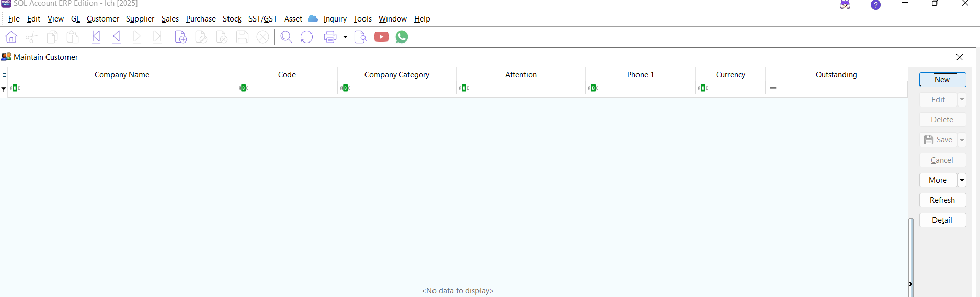Open the grid column chooser icon
The height and width of the screenshot is (297, 980).
(4, 75)
